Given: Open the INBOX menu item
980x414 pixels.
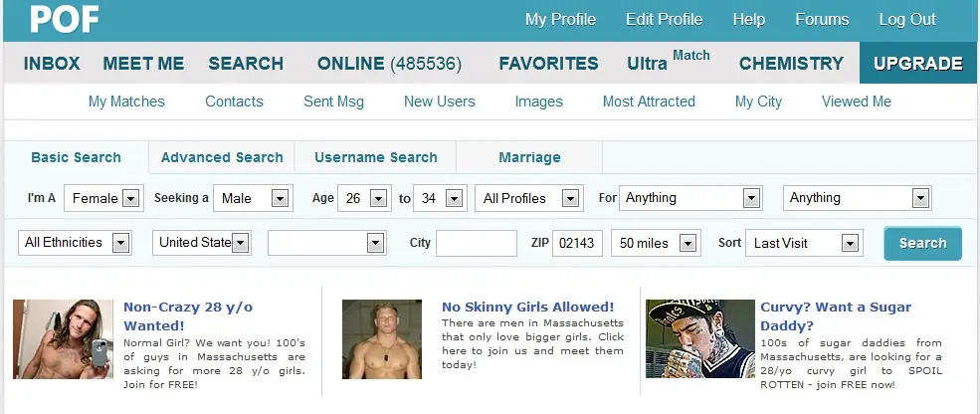Looking at the screenshot, I should tap(52, 63).
